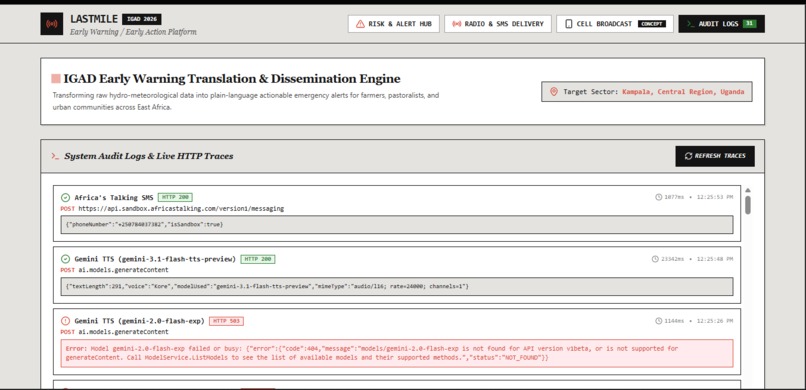Click the green check icon for Gemini TTS gemini-3.1
Viewport: 806px width, 390px height.
point(65,259)
